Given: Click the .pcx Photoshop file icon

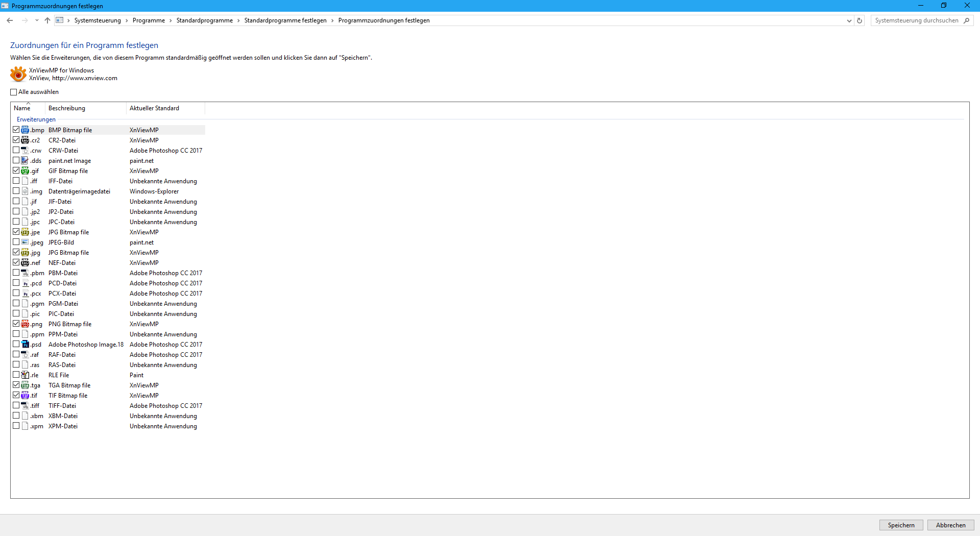Looking at the screenshot, I should 25,294.
